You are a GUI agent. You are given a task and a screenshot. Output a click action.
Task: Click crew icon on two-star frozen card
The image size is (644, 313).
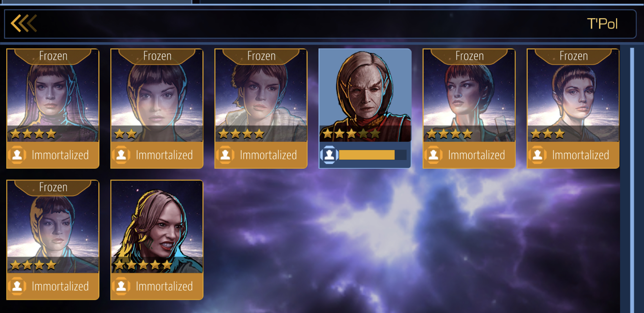point(121,155)
